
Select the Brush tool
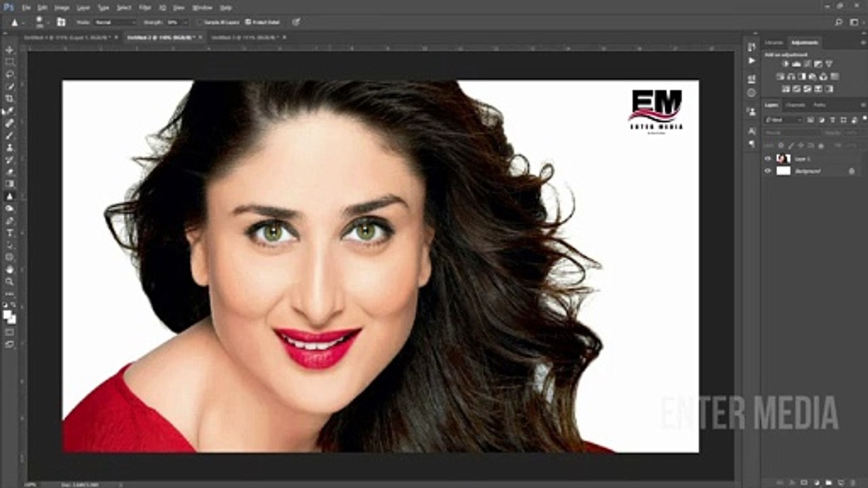point(9,136)
